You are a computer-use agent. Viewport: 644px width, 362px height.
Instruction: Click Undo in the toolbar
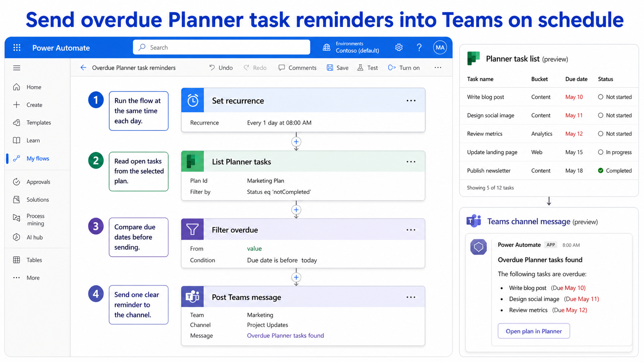coord(221,68)
